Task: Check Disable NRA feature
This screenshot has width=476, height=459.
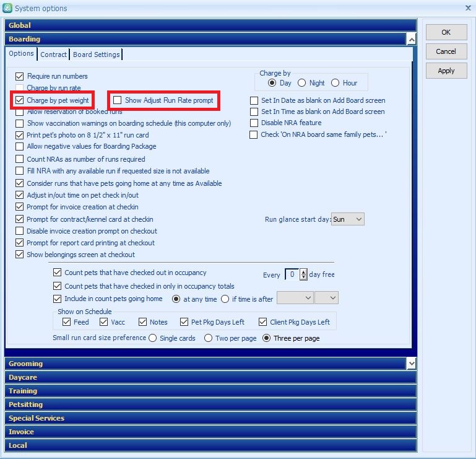Action: pos(254,123)
